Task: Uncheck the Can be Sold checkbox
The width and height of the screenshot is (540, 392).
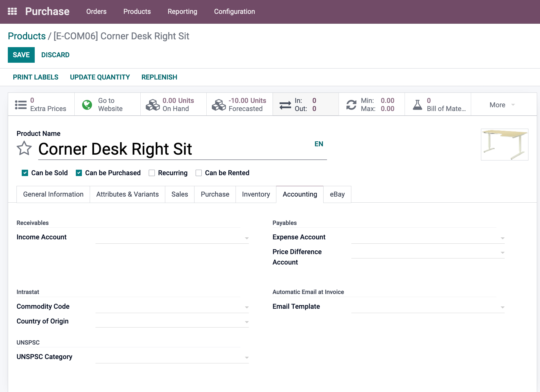Action: (25, 173)
